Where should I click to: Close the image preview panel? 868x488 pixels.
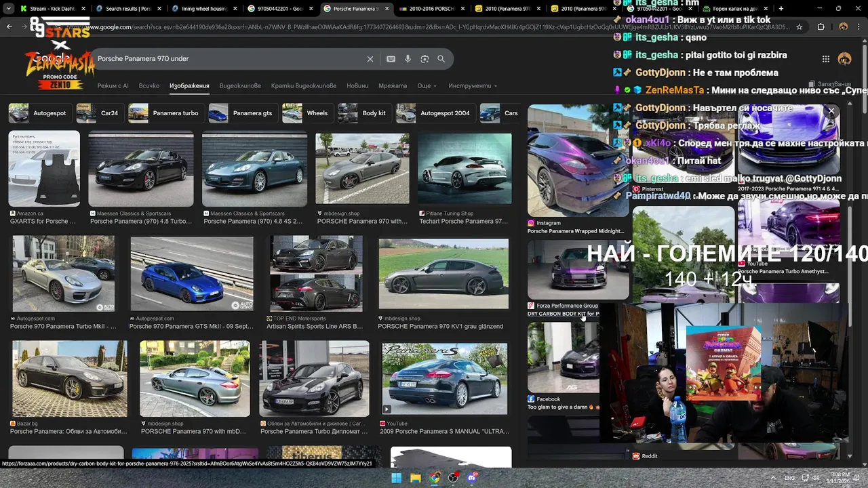click(x=831, y=110)
